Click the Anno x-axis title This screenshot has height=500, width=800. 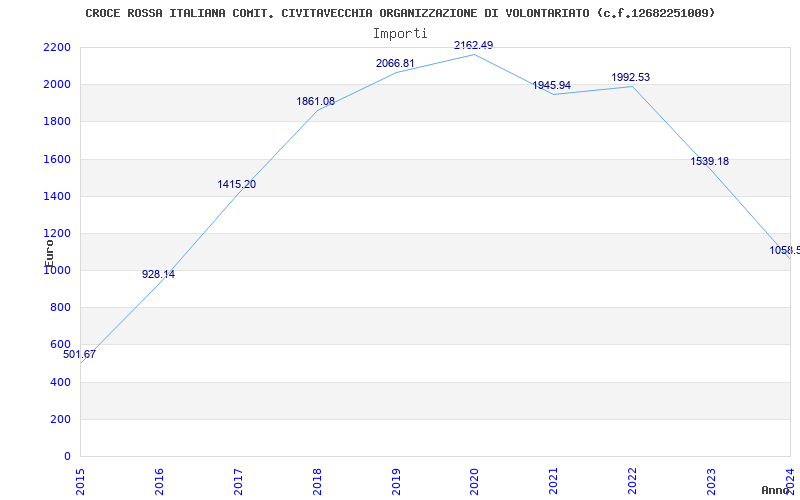pos(776,490)
